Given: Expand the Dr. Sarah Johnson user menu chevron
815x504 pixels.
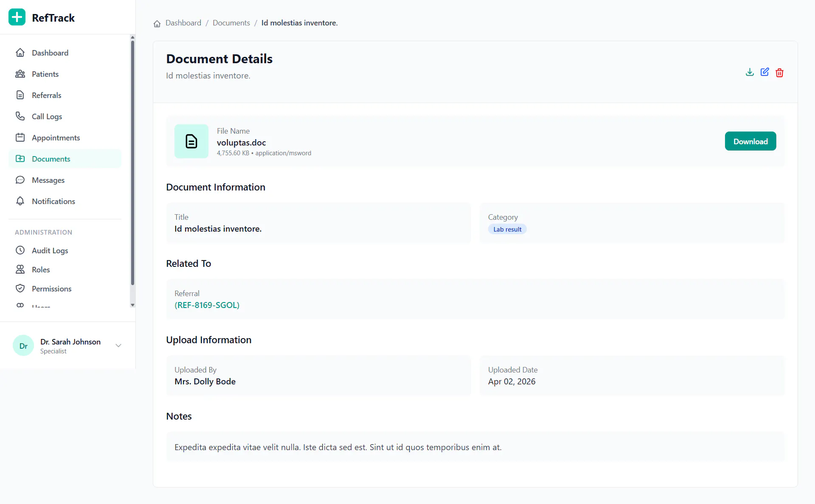Looking at the screenshot, I should 118,345.
